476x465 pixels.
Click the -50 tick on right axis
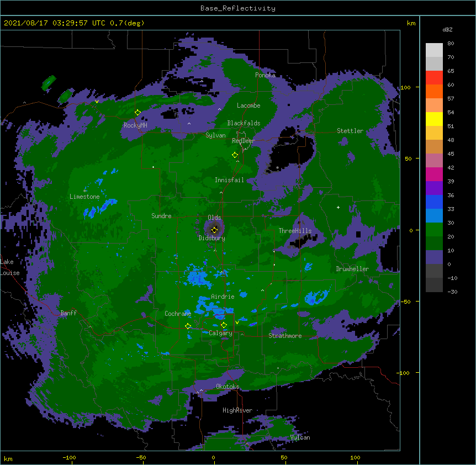[405, 302]
